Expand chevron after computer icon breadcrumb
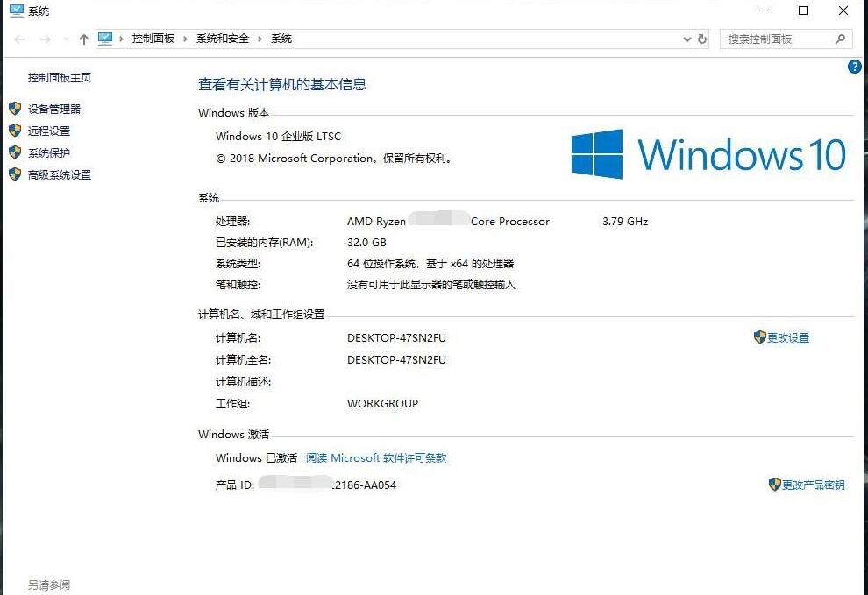The height and width of the screenshot is (595, 868). 121,39
